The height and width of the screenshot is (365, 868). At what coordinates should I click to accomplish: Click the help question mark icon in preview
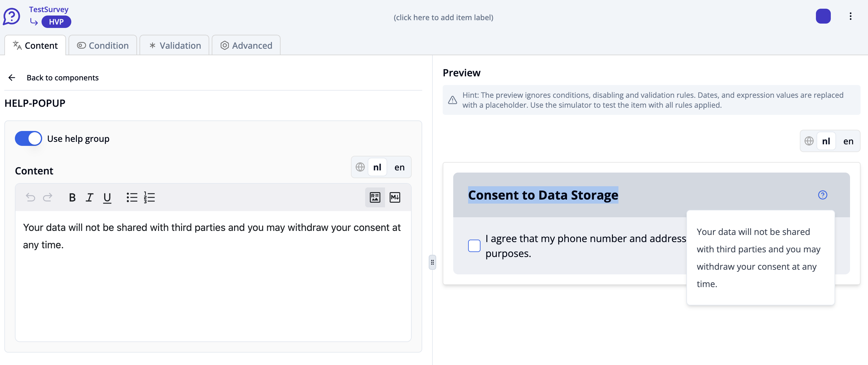click(822, 195)
